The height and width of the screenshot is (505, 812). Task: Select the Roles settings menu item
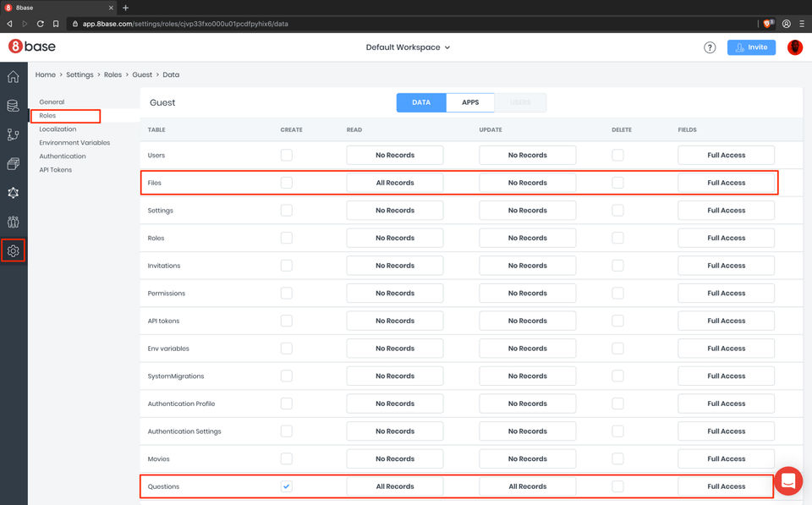pyautogui.click(x=47, y=116)
